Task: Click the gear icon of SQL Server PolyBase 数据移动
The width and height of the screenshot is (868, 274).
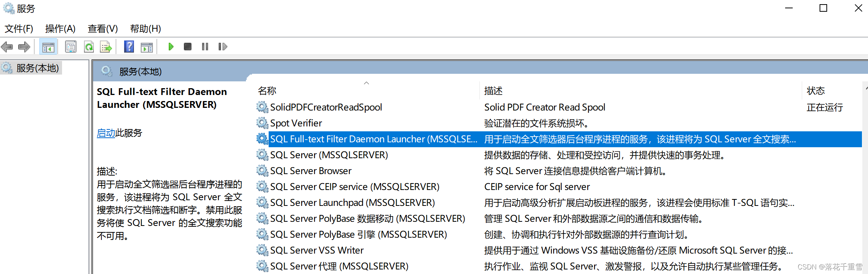Action: (262, 218)
